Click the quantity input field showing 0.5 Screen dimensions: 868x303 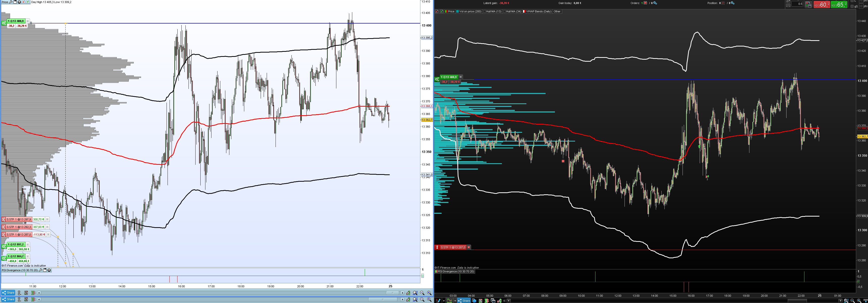tap(797, 4)
